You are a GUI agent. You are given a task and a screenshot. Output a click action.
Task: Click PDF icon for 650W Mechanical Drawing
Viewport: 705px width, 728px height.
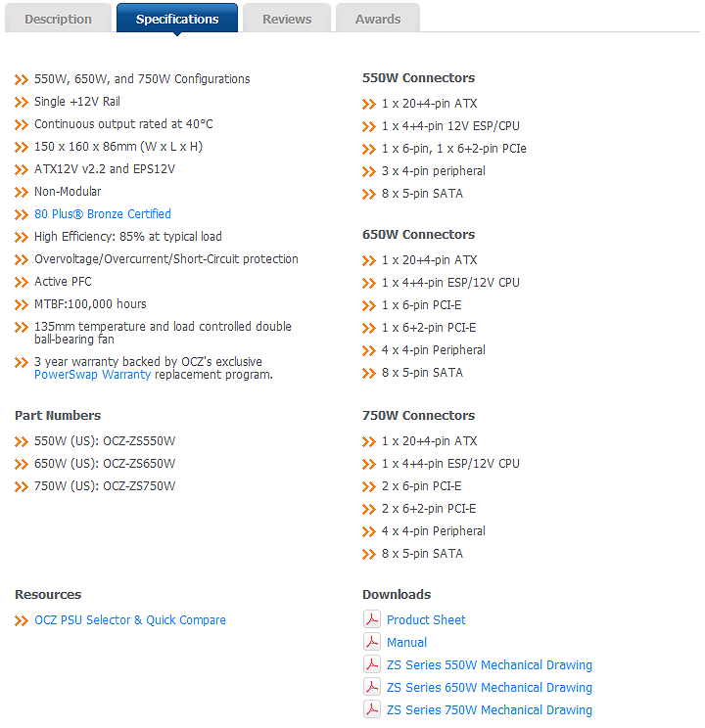[372, 687]
